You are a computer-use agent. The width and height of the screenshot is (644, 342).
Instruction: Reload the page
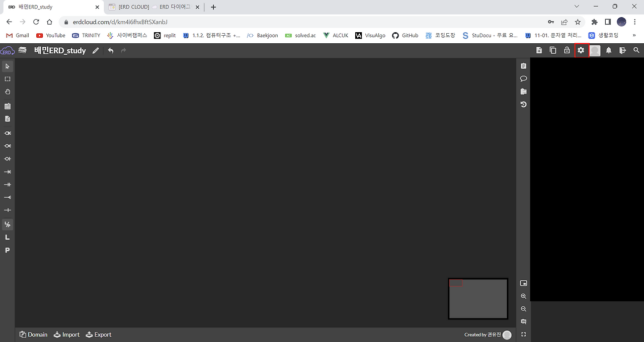pyautogui.click(x=36, y=22)
